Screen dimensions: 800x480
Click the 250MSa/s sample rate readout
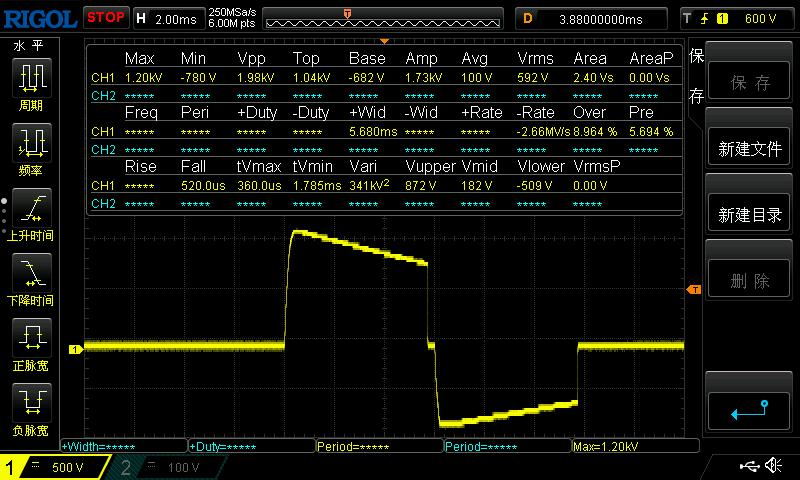[232, 12]
